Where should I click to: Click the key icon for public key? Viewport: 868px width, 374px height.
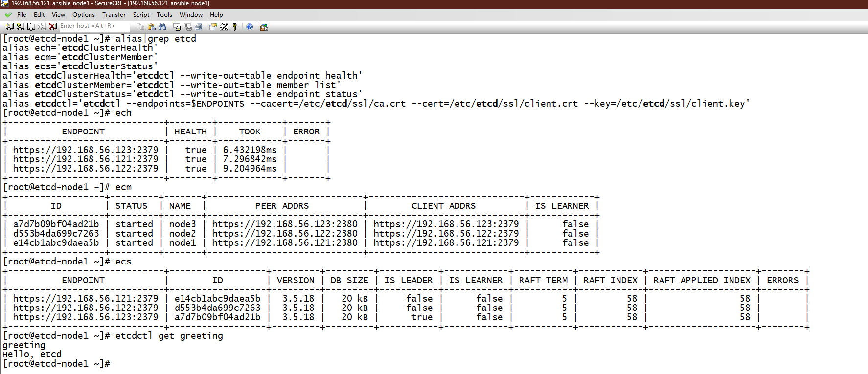click(235, 27)
